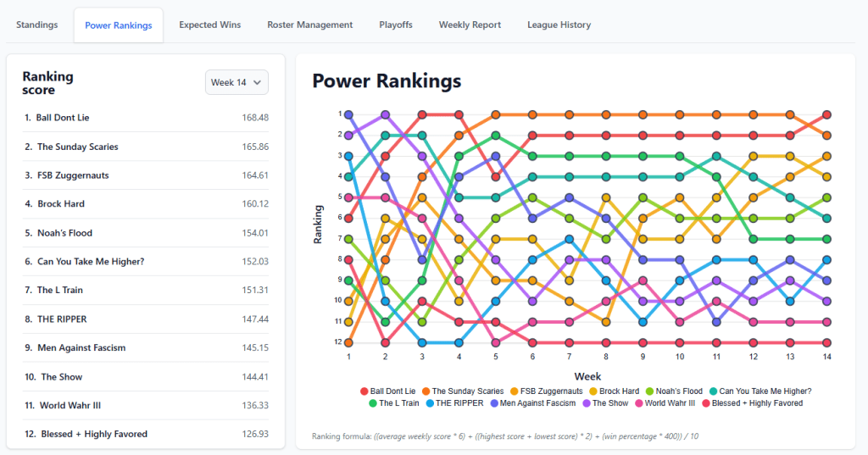This screenshot has width=868, height=455.
Task: View the Weekly Report tab
Action: click(470, 25)
